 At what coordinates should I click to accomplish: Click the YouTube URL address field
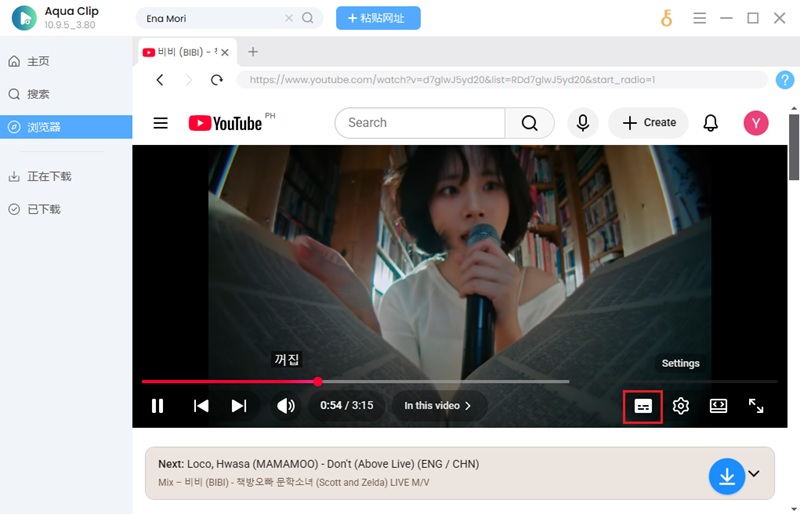502,80
